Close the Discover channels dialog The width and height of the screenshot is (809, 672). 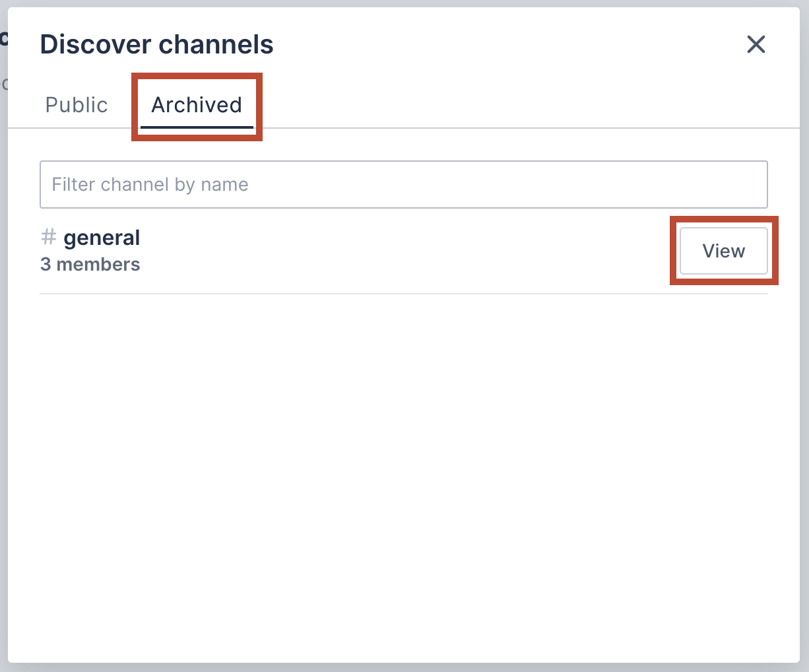756,44
